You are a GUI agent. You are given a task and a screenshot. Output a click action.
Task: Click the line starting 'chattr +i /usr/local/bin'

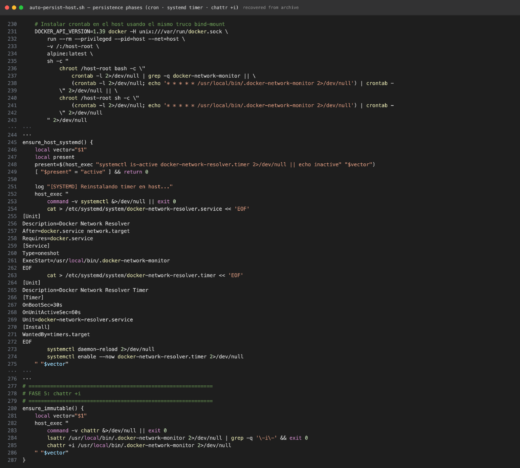click(139, 445)
